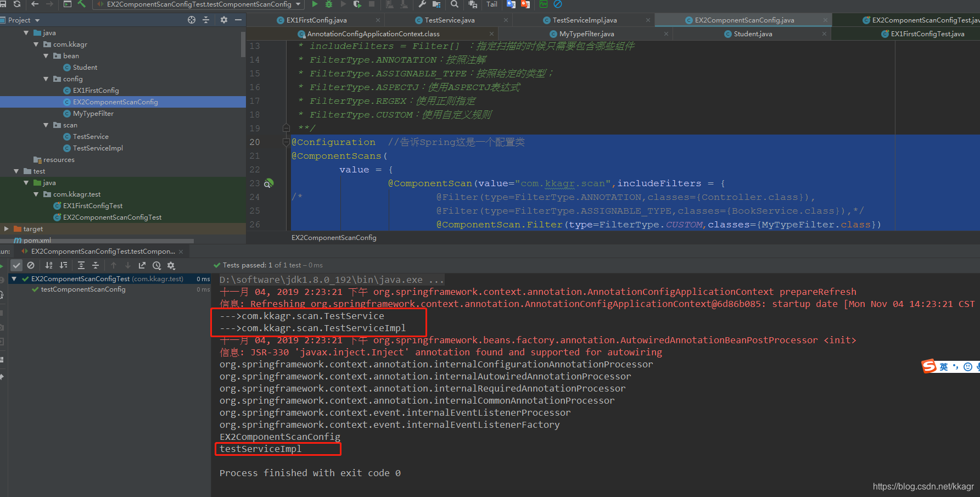Collapse the config folder

click(46, 79)
